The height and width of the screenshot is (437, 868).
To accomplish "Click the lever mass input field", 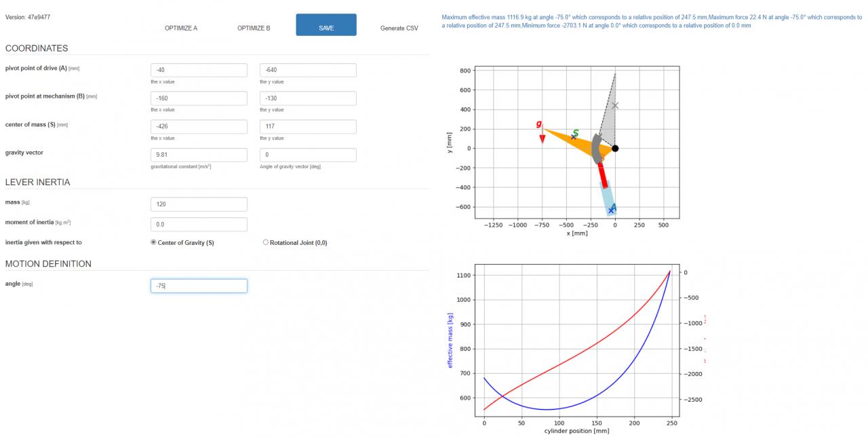I will click(x=199, y=204).
